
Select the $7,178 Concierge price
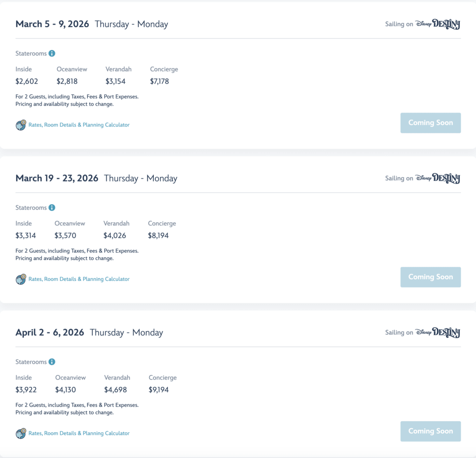point(159,81)
